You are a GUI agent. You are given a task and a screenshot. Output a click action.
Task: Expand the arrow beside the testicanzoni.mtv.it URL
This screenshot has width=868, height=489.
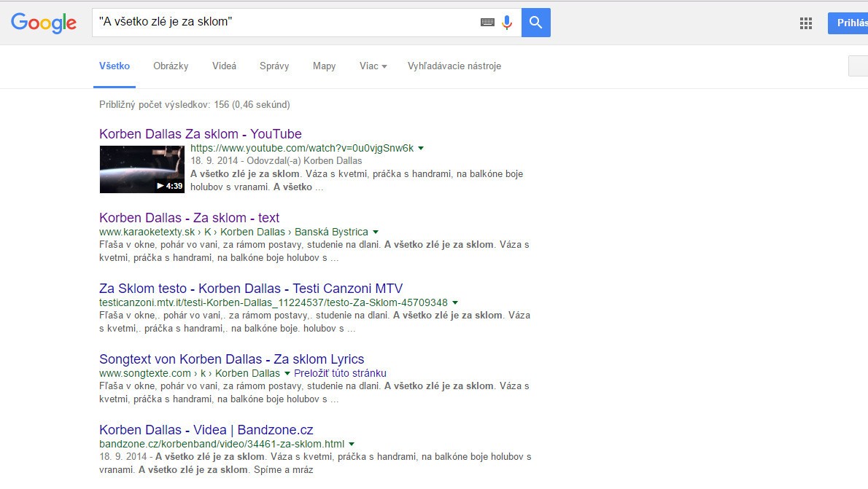[455, 302]
